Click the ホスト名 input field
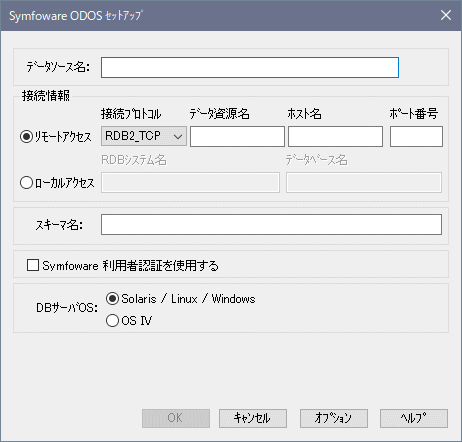The height and width of the screenshot is (442, 462). (335, 136)
